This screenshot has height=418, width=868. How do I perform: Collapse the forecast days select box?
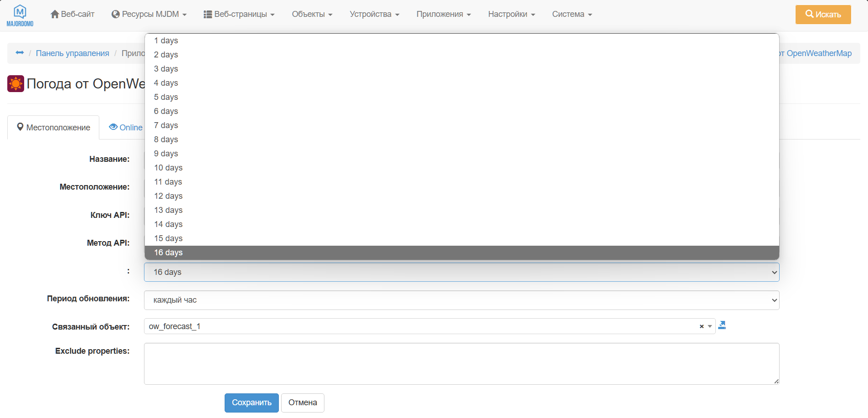[x=462, y=272]
